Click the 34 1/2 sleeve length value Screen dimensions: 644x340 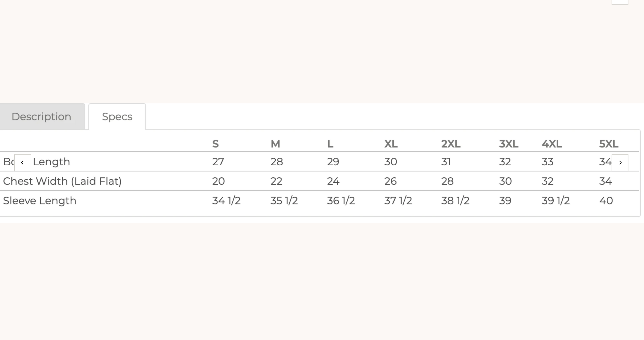coord(226,201)
